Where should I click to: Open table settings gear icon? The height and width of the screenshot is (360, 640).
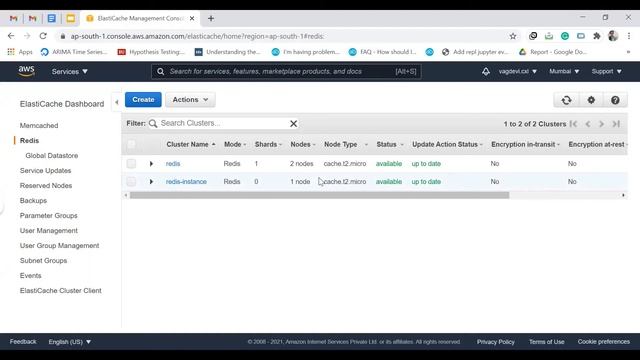tap(591, 100)
